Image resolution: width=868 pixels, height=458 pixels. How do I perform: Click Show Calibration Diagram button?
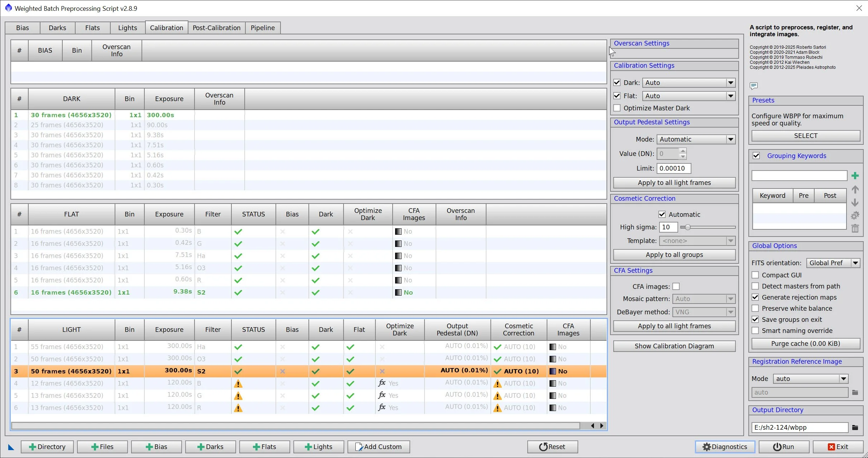674,346
